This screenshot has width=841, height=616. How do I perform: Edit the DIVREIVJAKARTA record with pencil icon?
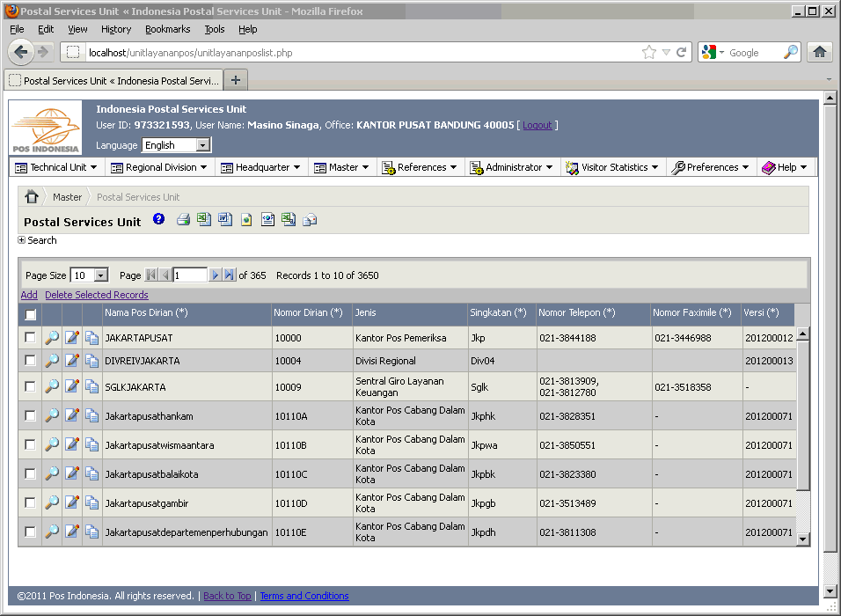point(72,361)
